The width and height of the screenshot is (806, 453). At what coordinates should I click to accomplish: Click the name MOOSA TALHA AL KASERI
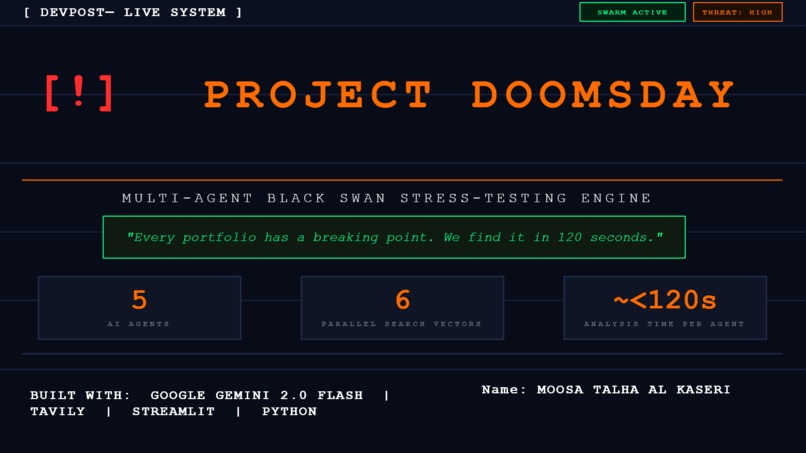pyautogui.click(x=633, y=390)
